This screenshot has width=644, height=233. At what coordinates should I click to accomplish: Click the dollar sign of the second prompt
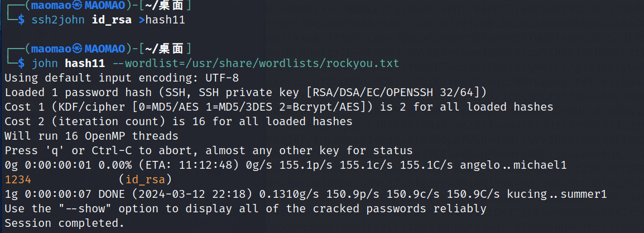click(22, 63)
